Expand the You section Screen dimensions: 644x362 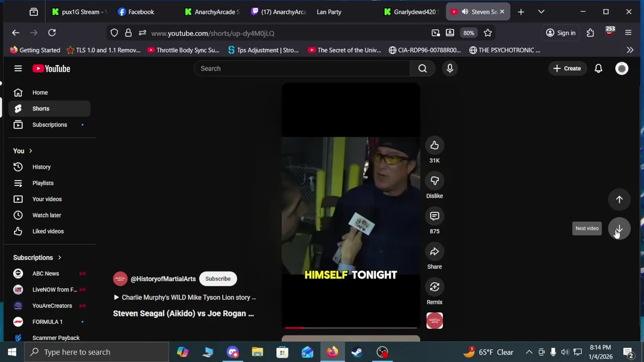coord(23,151)
